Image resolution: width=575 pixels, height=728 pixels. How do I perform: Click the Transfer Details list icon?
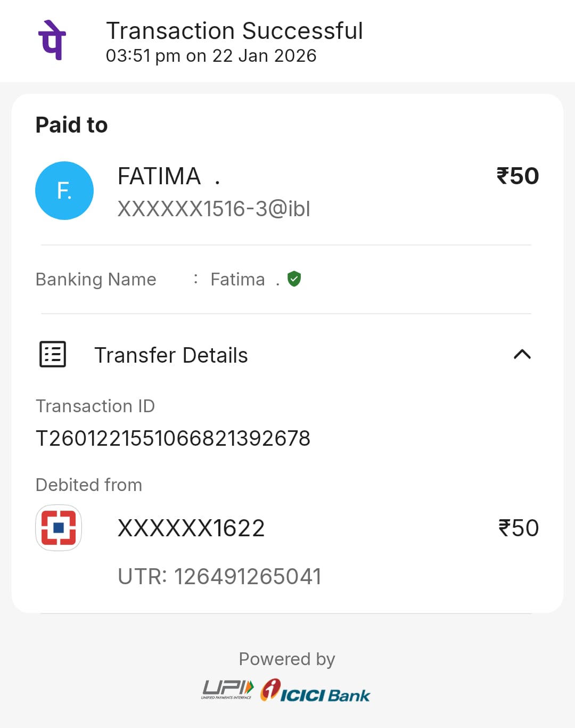[x=53, y=354]
